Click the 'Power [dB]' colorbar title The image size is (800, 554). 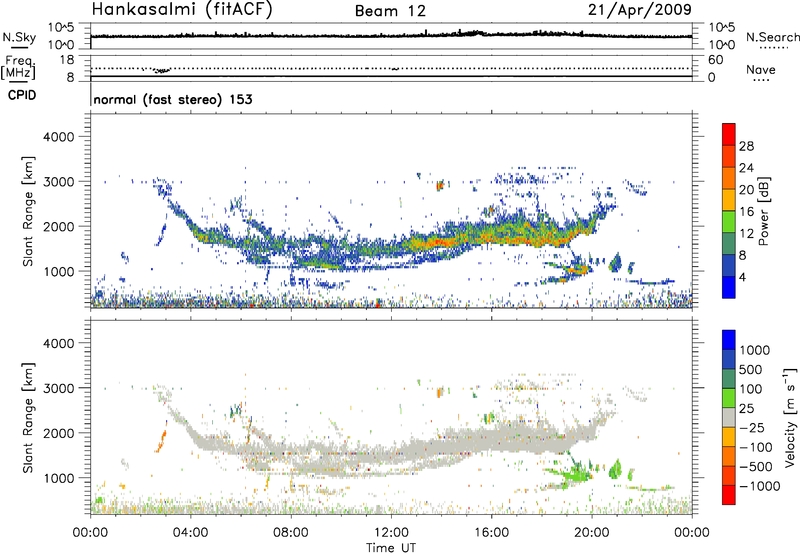click(x=764, y=211)
